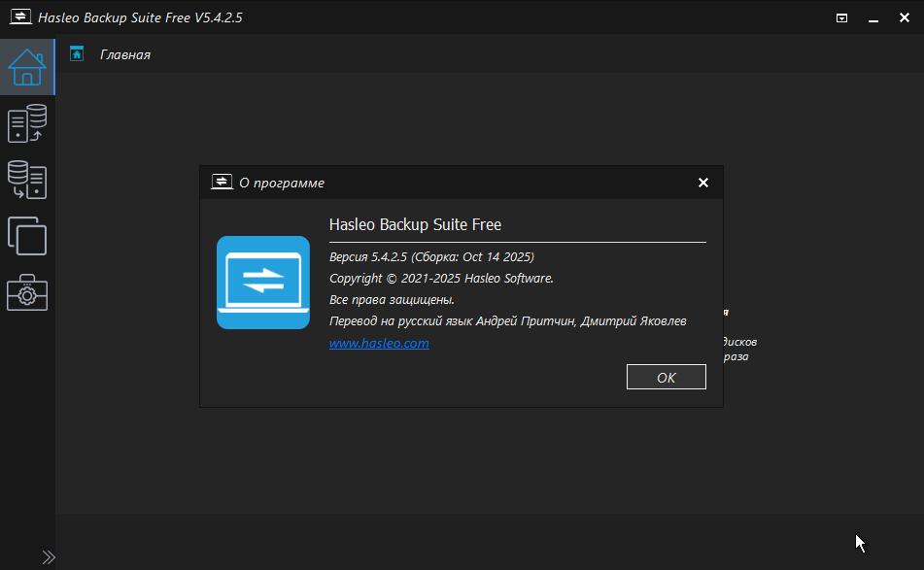Click the Hasleo Backup Suite Free heading
The width and height of the screenshot is (924, 570).
[415, 224]
